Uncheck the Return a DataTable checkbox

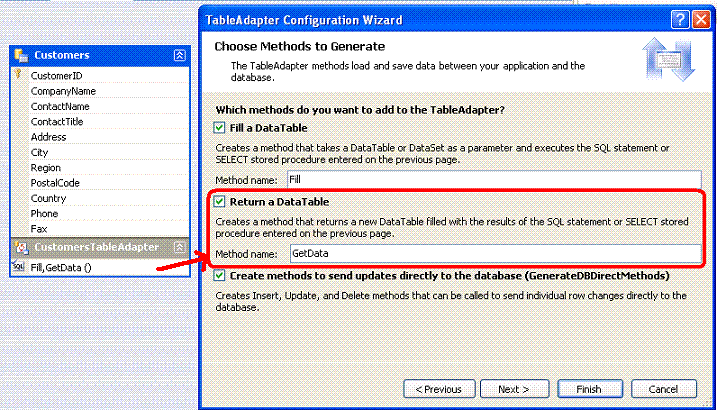tap(219, 201)
